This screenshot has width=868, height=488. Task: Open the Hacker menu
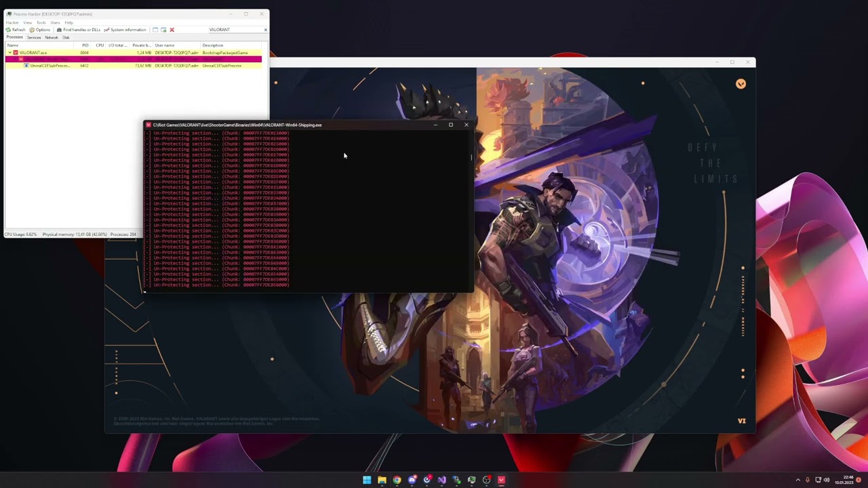click(12, 22)
